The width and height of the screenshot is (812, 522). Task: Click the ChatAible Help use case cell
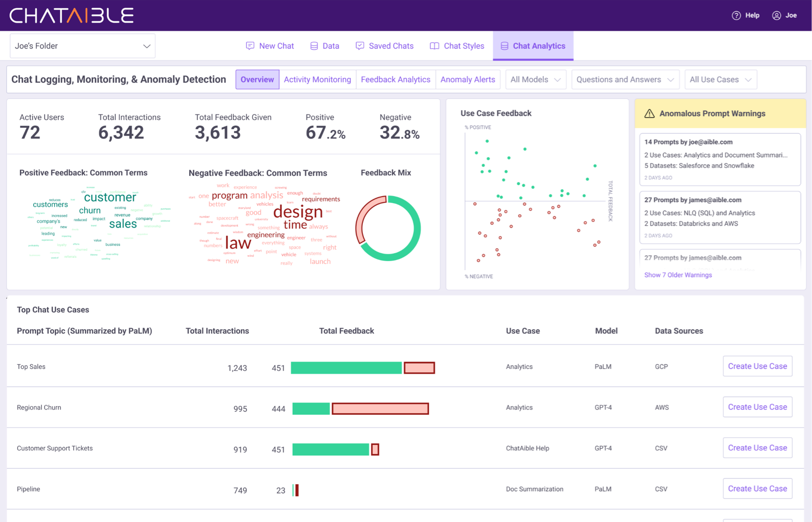(x=527, y=448)
